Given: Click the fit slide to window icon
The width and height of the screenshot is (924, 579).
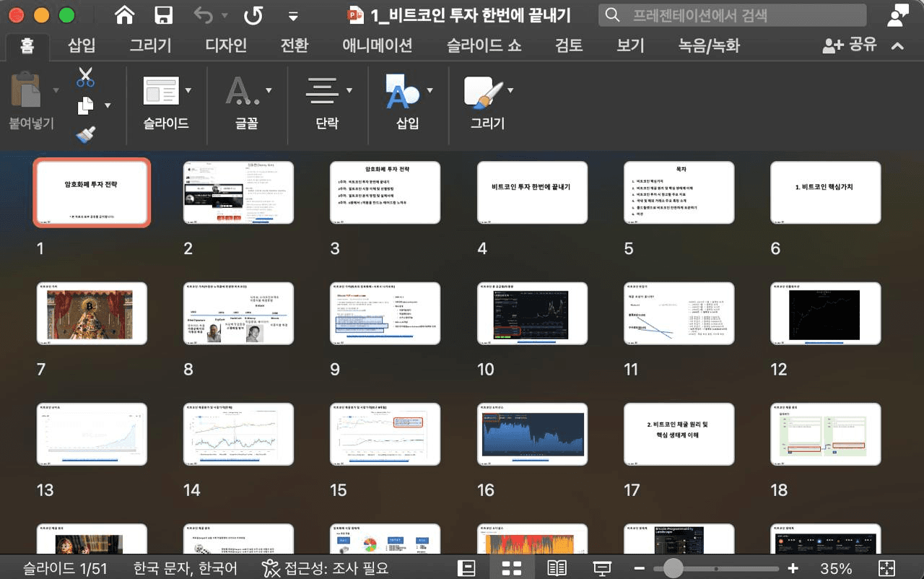Looking at the screenshot, I should (x=887, y=568).
